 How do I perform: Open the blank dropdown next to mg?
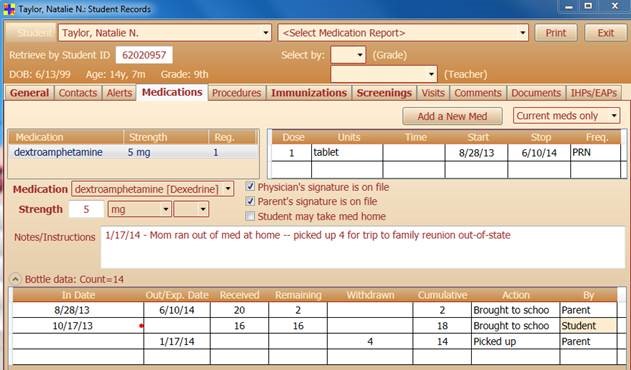202,209
